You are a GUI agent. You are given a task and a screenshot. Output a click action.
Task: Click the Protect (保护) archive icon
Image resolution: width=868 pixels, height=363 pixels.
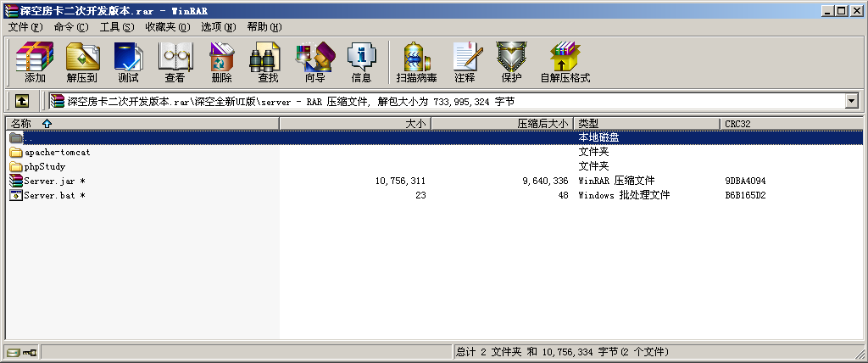(x=511, y=62)
